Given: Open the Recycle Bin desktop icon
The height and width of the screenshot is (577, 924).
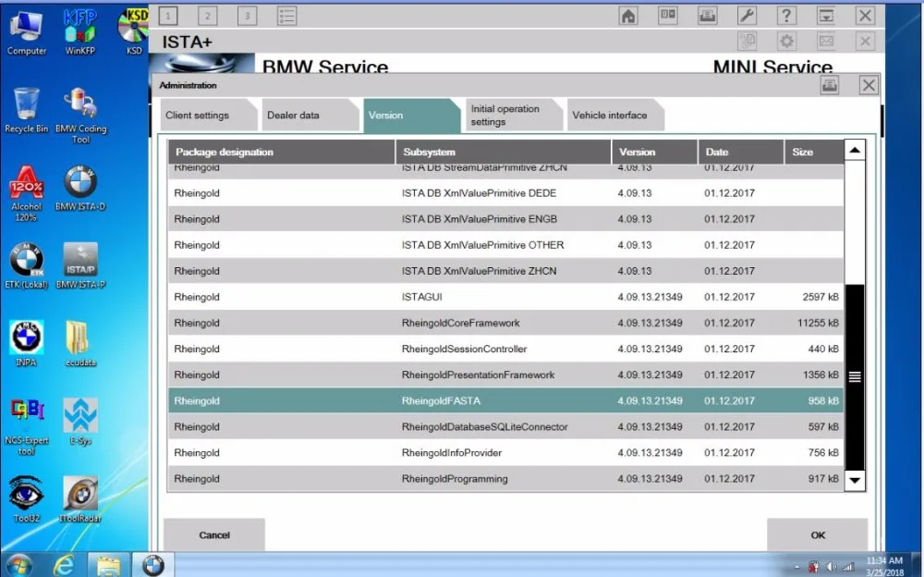Looking at the screenshot, I should coord(26,110).
